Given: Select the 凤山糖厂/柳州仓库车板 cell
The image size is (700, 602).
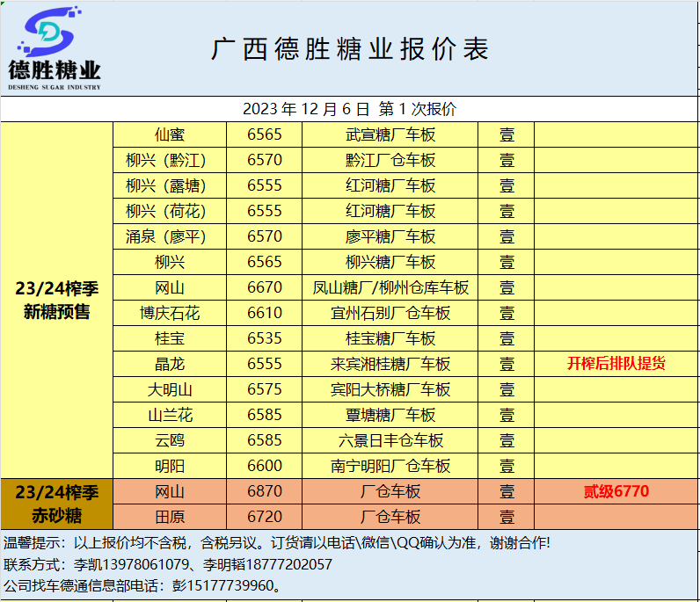Looking at the screenshot, I should click(390, 288).
